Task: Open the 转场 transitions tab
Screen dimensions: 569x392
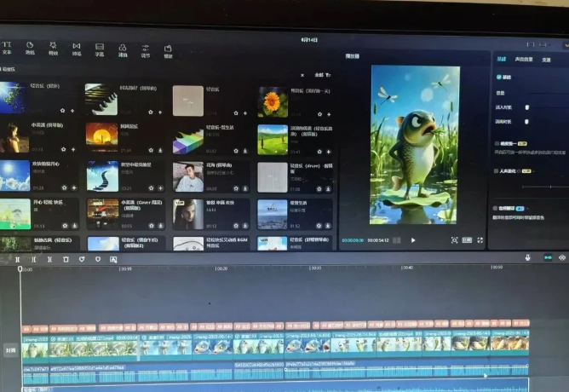Action: pyautogui.click(x=76, y=49)
